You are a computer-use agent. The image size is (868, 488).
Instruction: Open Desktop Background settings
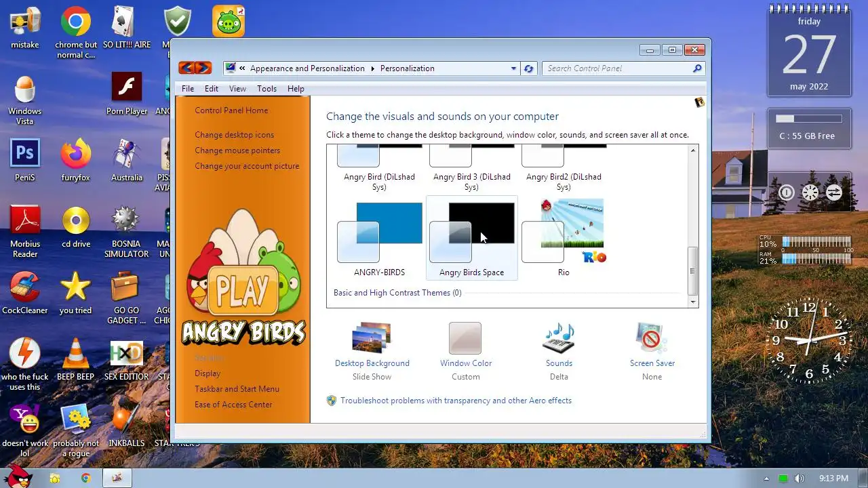(x=372, y=351)
